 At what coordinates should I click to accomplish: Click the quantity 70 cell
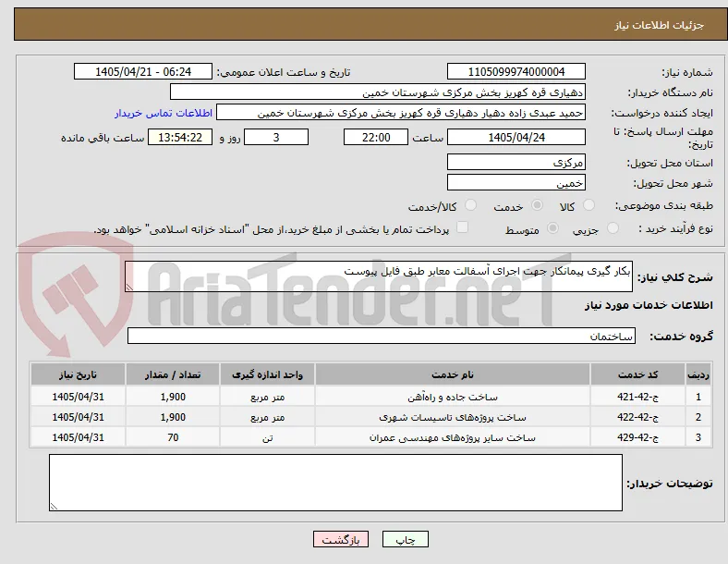[173, 437]
